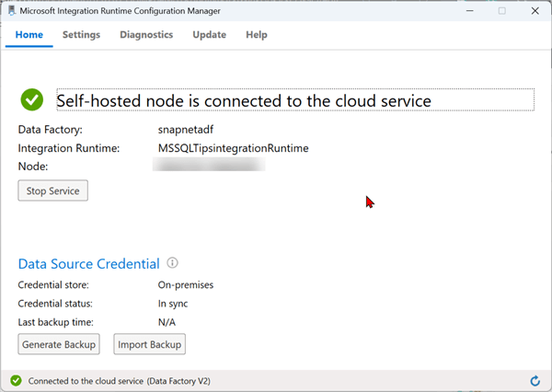
Task: Click the 'Credential store:' label
Action: (x=53, y=285)
